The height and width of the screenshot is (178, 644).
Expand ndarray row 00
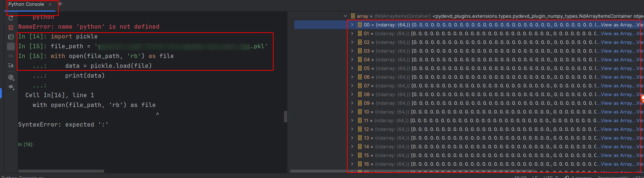352,25
